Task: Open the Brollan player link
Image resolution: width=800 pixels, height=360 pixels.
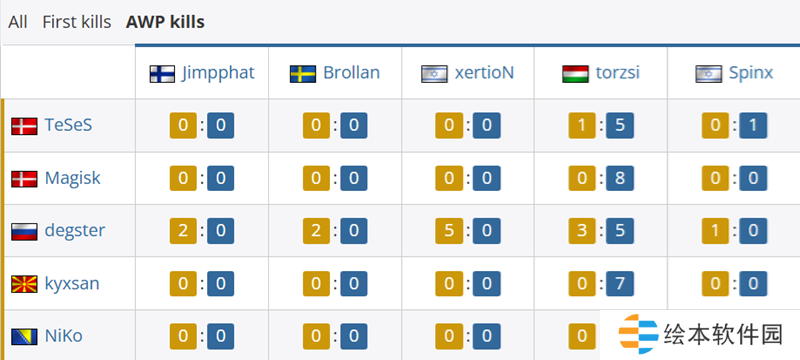Action: tap(352, 73)
